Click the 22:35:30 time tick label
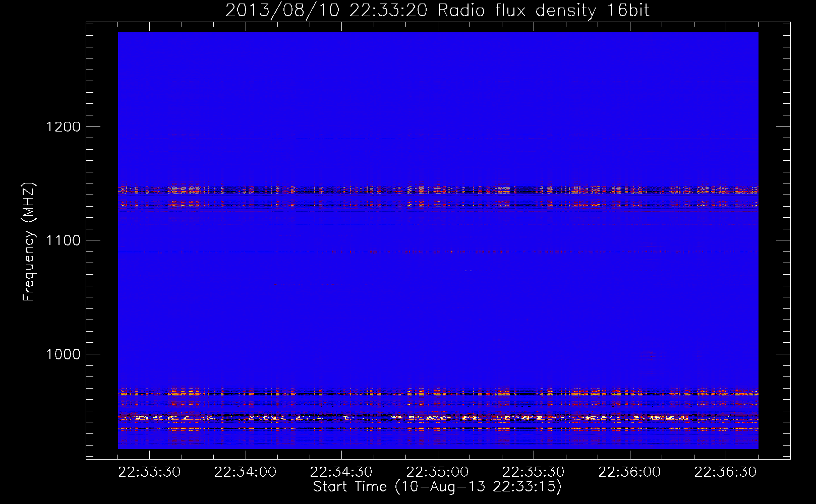816x504 pixels. click(533, 472)
